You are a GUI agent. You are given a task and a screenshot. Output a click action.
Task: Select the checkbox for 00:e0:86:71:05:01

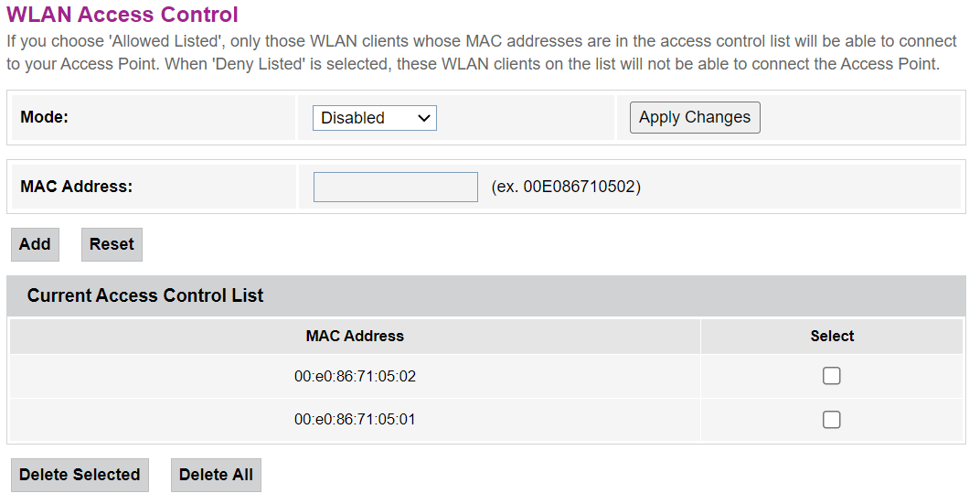pyautogui.click(x=831, y=420)
